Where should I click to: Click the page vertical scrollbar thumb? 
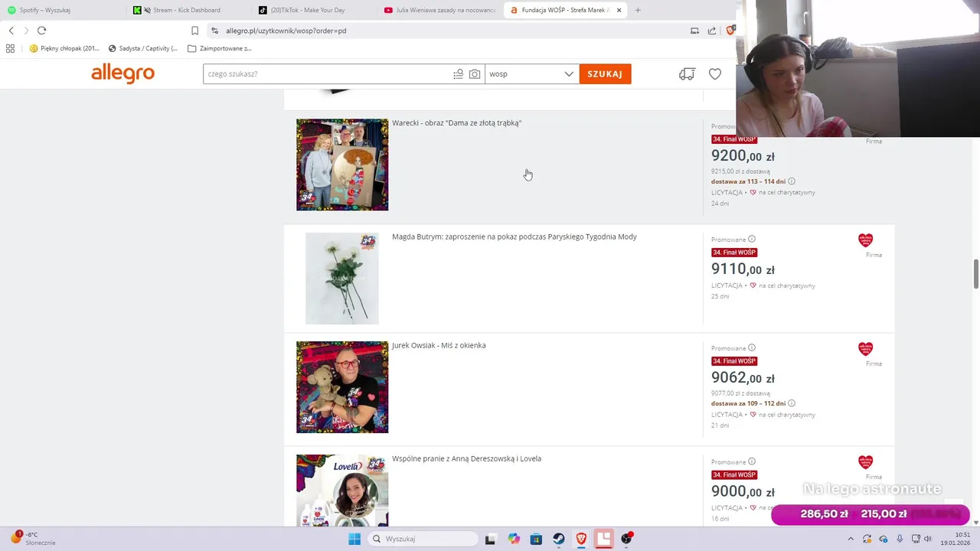point(975,274)
